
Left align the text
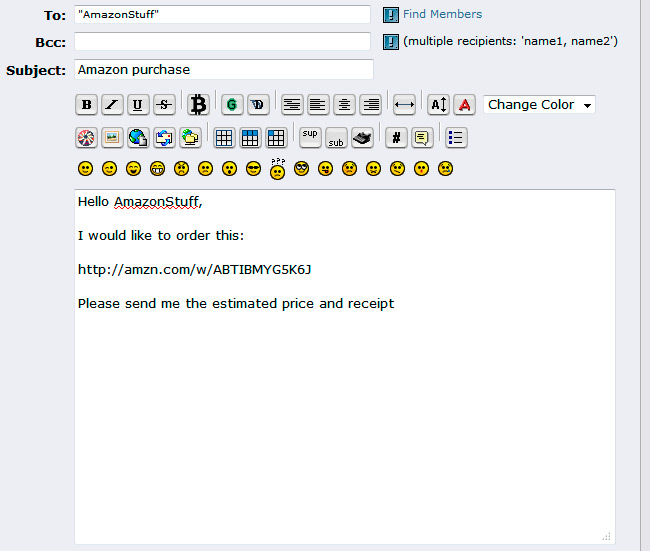coord(318,104)
